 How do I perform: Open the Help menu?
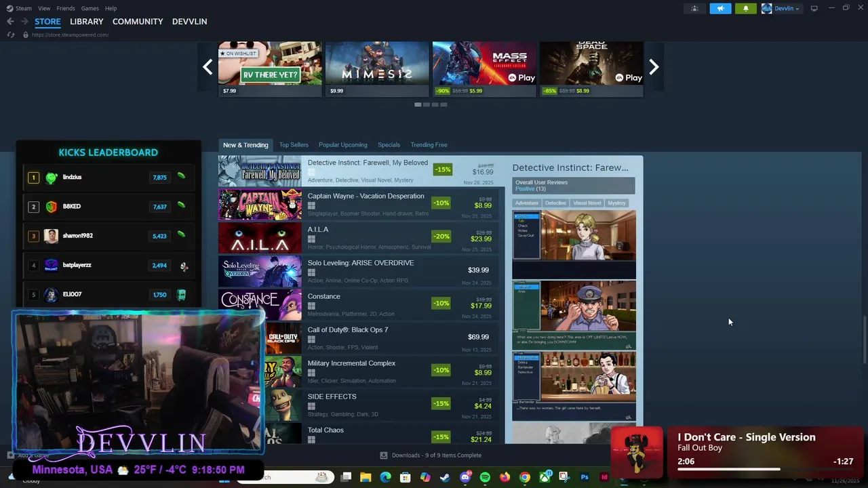[111, 8]
